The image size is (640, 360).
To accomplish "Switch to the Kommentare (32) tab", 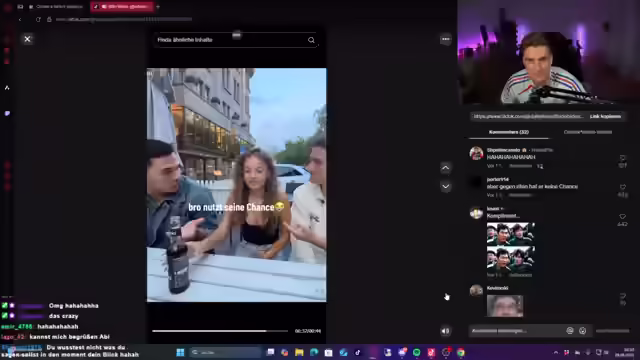I will 509,132.
